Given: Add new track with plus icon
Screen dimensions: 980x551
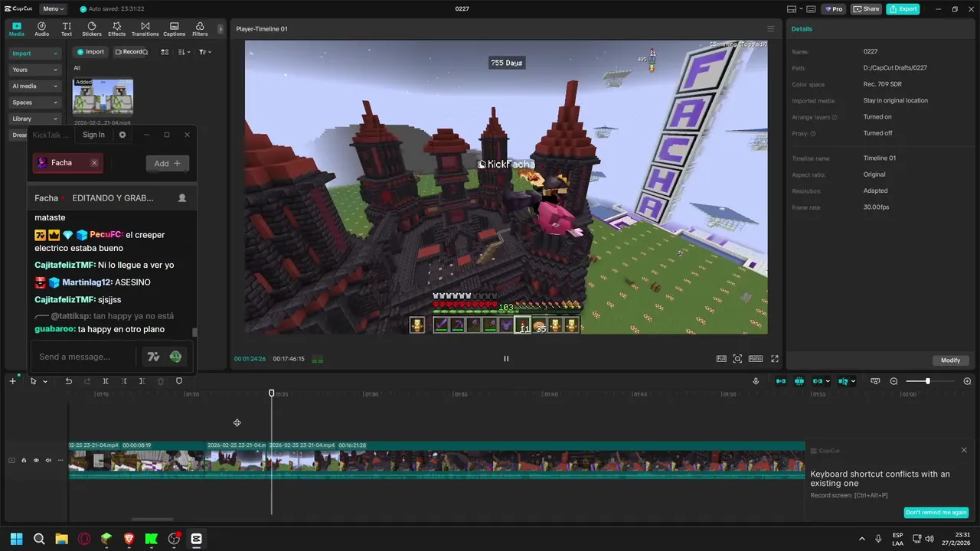Looking at the screenshot, I should 12,381.
